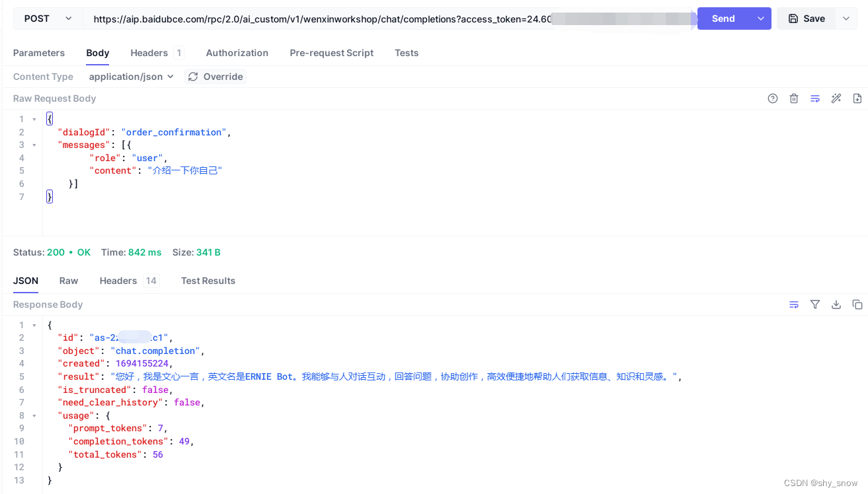Send the request

(723, 18)
